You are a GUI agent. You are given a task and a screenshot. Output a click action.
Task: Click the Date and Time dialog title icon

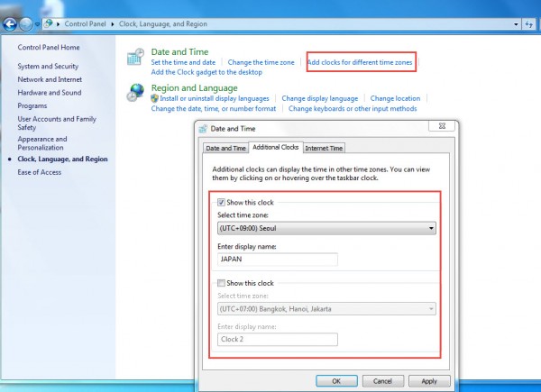203,129
